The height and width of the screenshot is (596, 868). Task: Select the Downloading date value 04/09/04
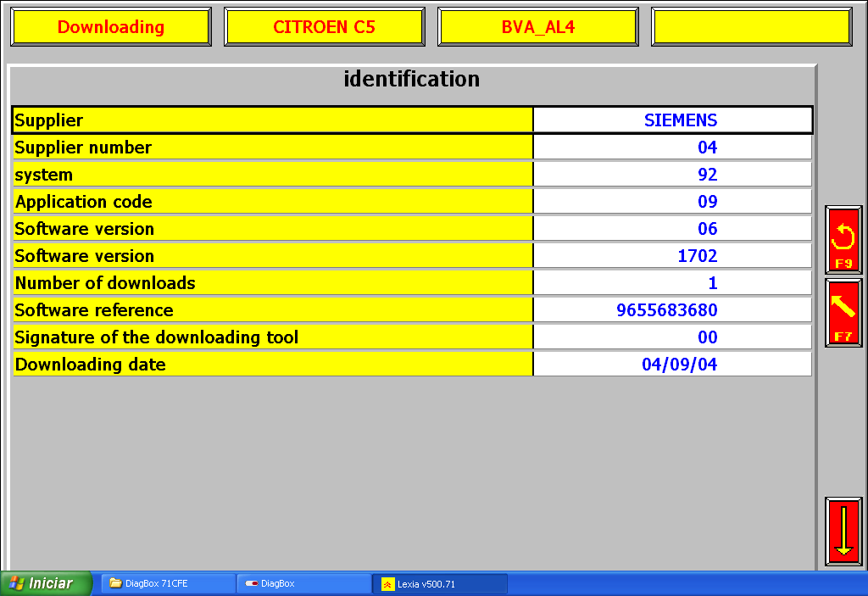tap(673, 365)
